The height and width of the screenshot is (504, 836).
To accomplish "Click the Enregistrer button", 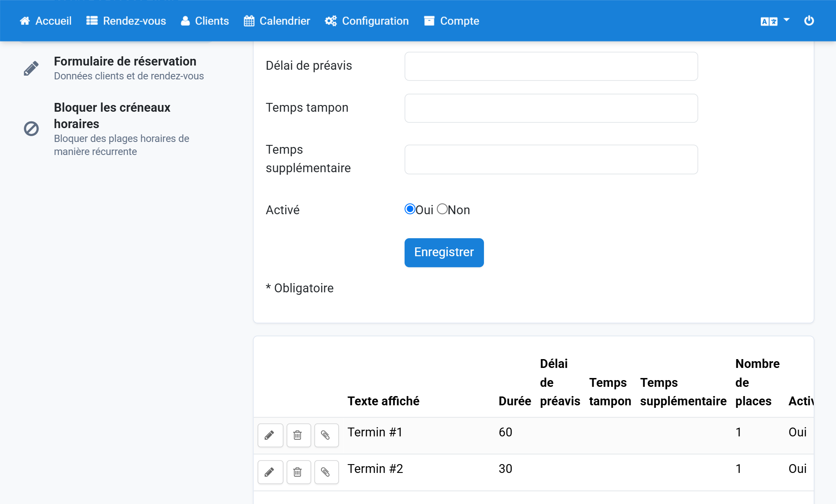I will coord(444,252).
